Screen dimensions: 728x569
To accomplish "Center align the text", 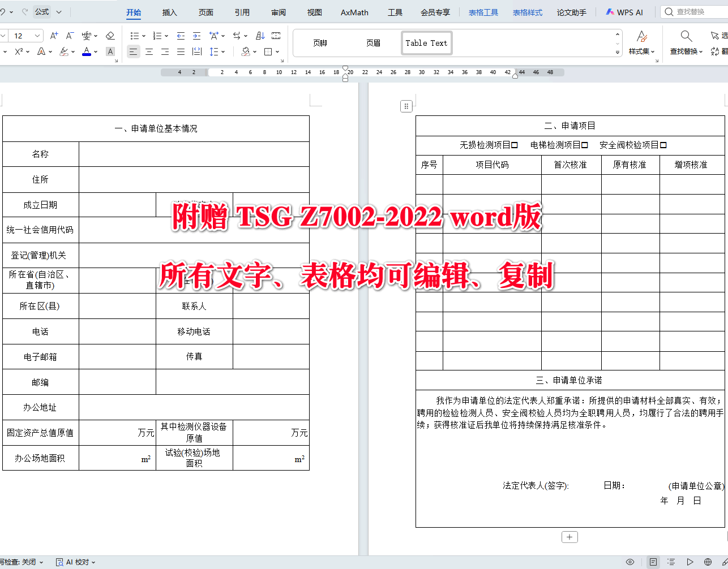I will [x=149, y=51].
